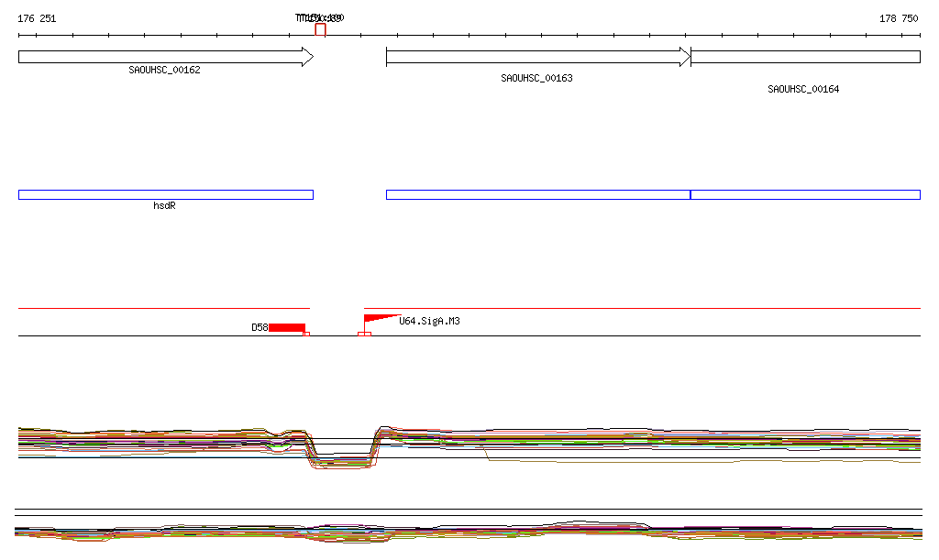Click the overlapping label above the red ruler box
This screenshot has width=939, height=560.
[x=320, y=18]
